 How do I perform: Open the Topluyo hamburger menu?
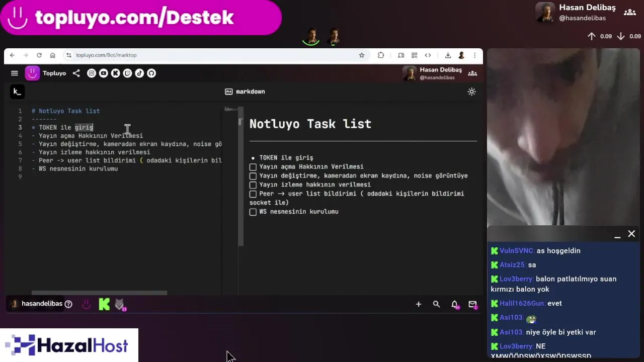coord(15,73)
